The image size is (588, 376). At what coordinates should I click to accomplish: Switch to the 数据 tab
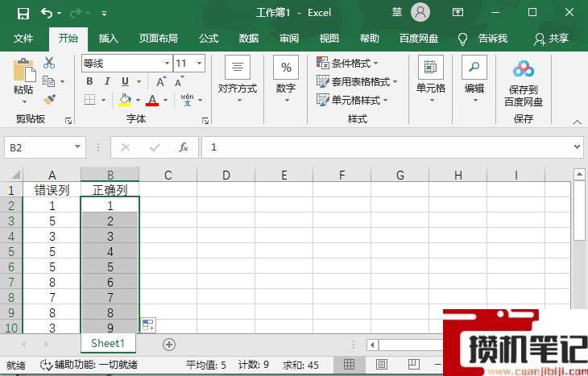249,38
